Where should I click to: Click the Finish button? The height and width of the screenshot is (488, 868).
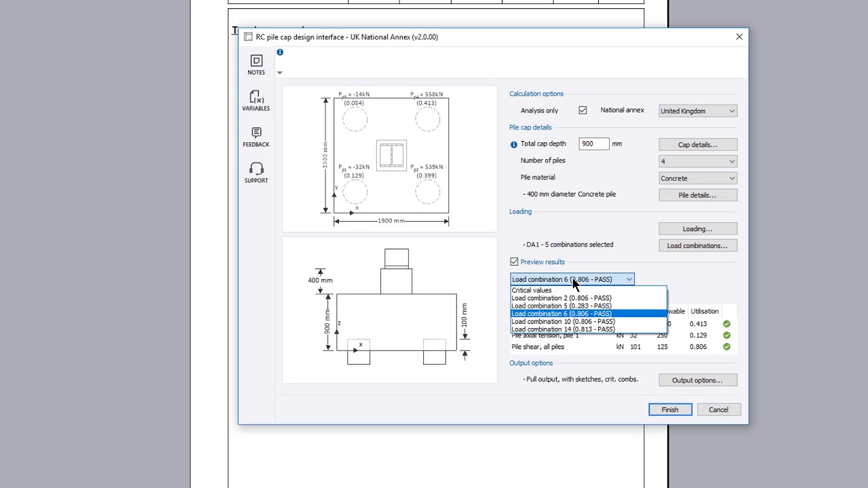(x=670, y=409)
